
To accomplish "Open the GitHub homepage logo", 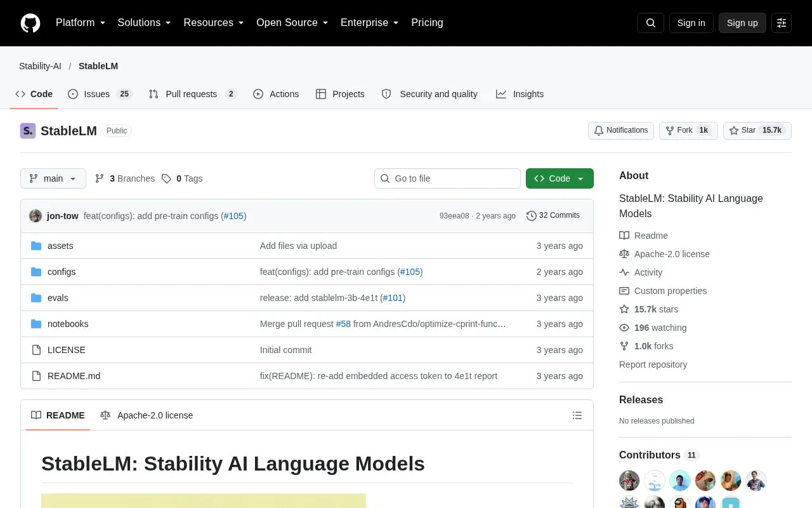I will tap(30, 23).
